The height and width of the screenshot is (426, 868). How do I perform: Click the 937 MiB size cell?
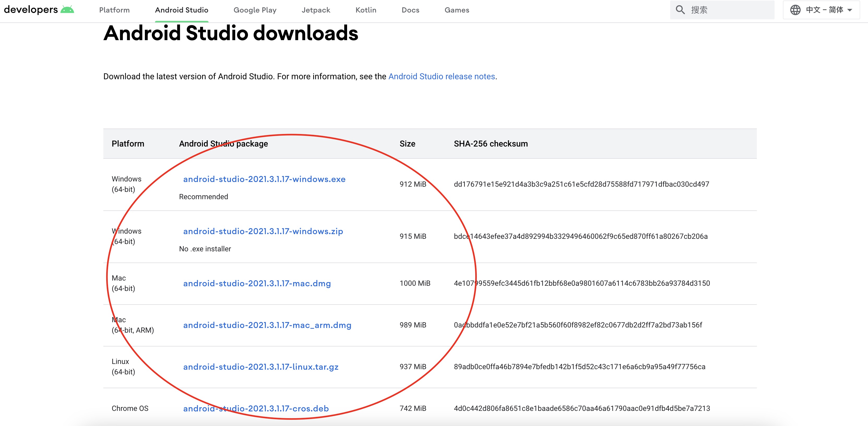413,367
